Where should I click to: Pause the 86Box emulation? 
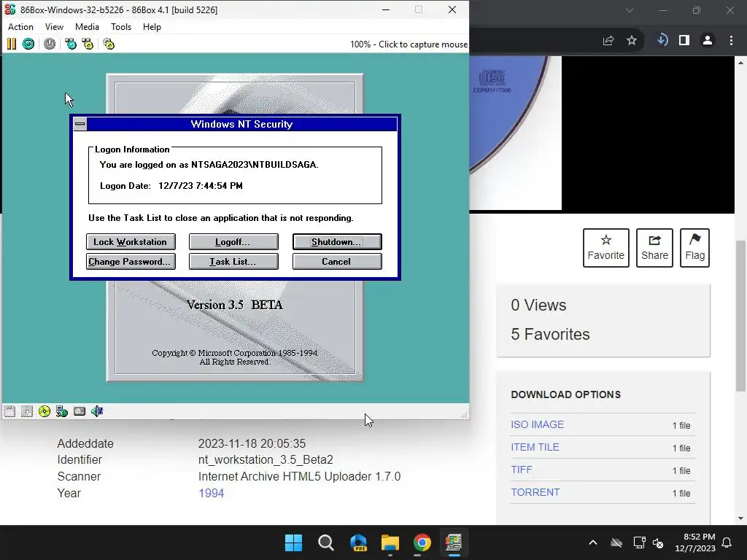click(x=12, y=44)
